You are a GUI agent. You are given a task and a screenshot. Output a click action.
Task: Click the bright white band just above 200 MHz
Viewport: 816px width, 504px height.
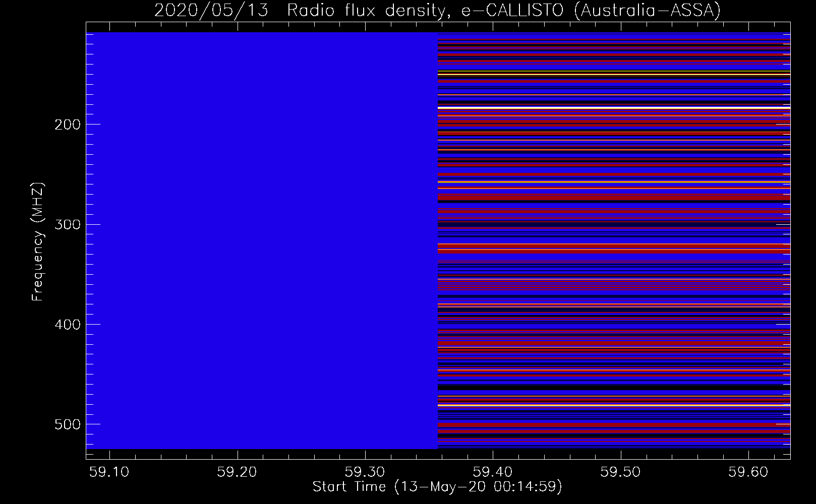click(x=614, y=108)
